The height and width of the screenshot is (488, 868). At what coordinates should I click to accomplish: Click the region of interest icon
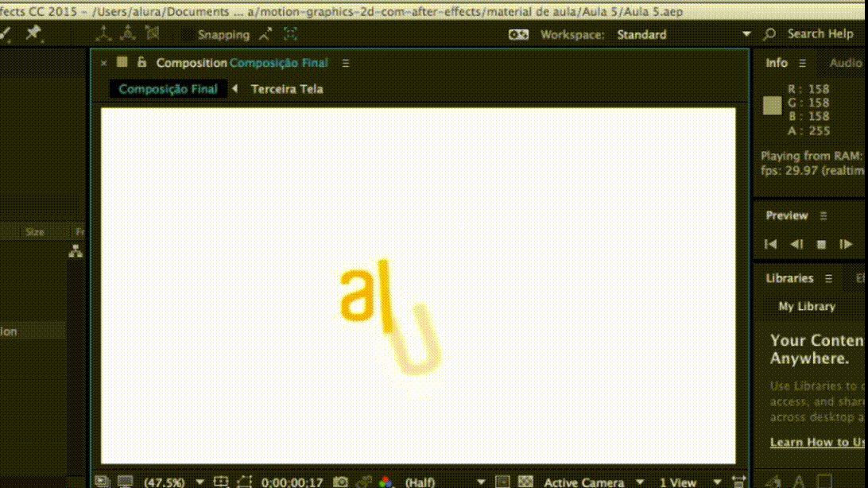(x=244, y=482)
